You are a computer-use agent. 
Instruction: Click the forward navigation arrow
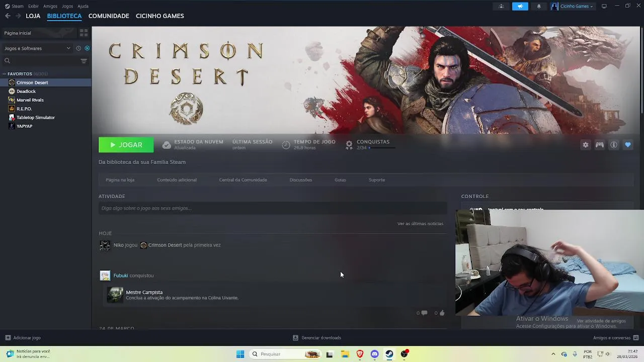coord(19,16)
